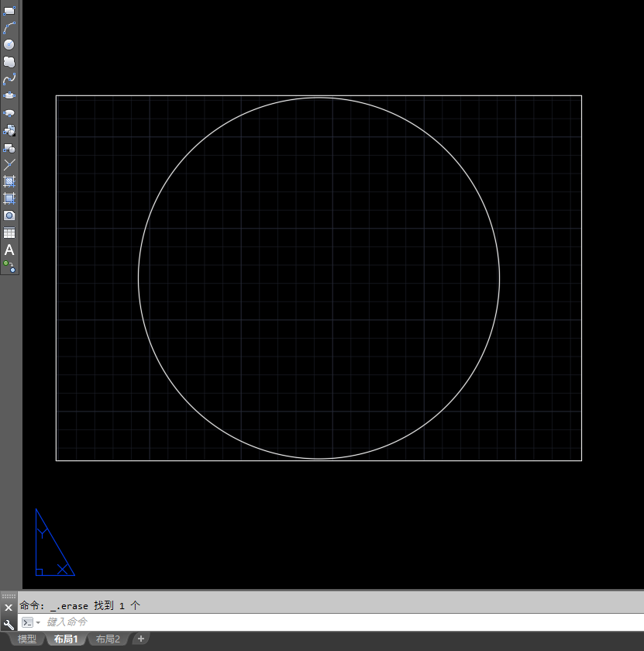Select the Ellipse tool

[x=9, y=96]
